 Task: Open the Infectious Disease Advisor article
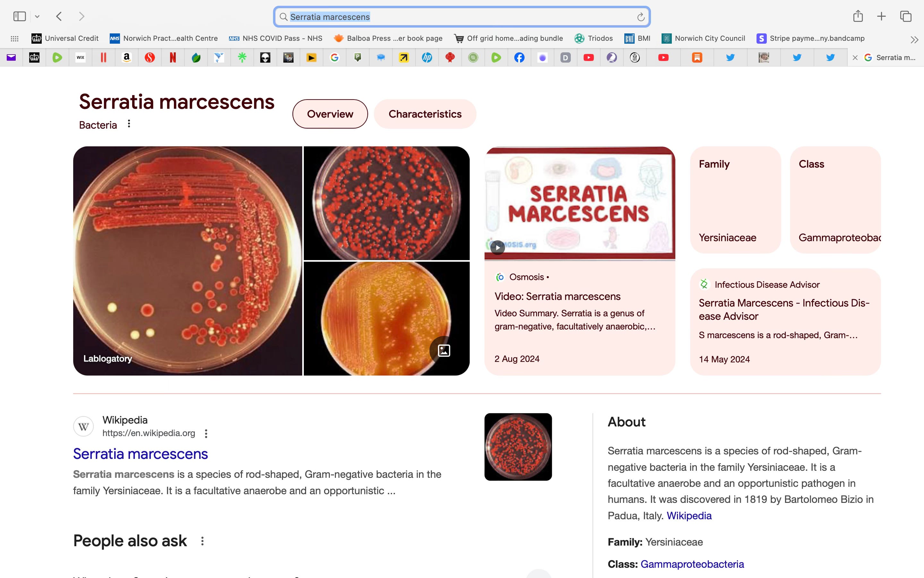pos(785,322)
